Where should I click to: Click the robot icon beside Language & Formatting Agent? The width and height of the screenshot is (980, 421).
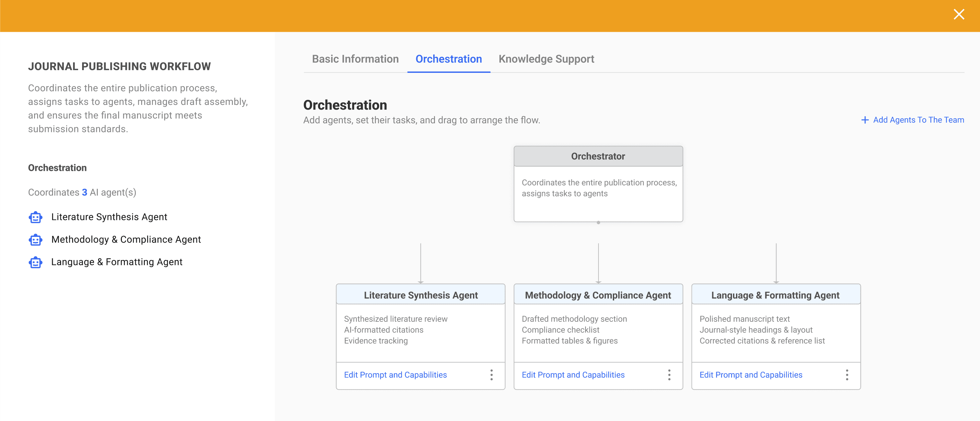click(35, 262)
